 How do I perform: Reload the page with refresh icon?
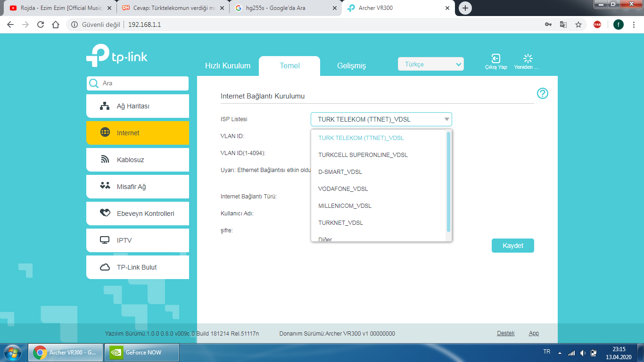[x=41, y=25]
